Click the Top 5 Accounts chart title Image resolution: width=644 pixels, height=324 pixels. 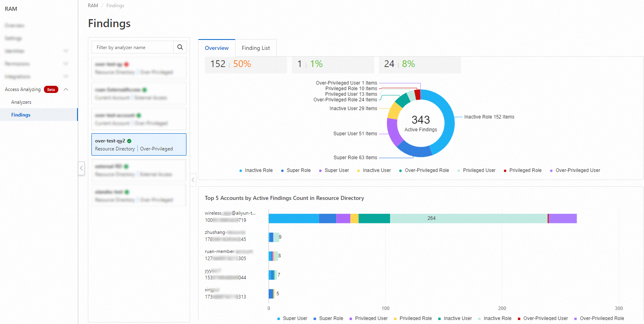click(284, 198)
